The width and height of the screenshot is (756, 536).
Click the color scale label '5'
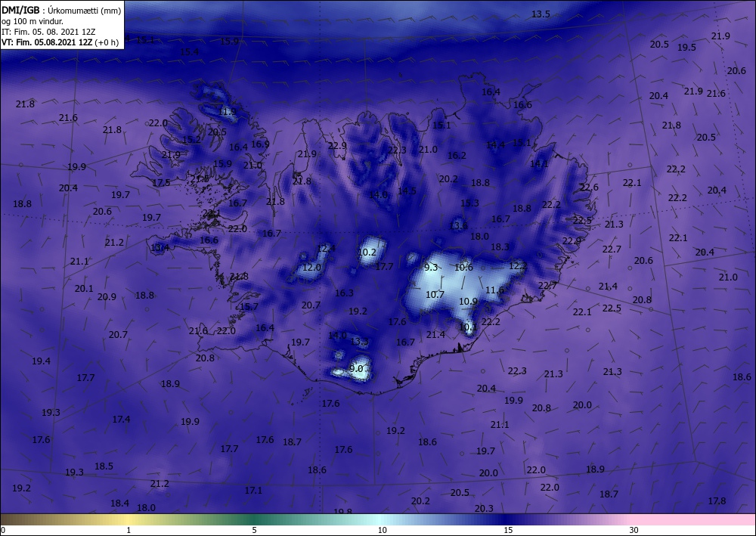[254, 530]
